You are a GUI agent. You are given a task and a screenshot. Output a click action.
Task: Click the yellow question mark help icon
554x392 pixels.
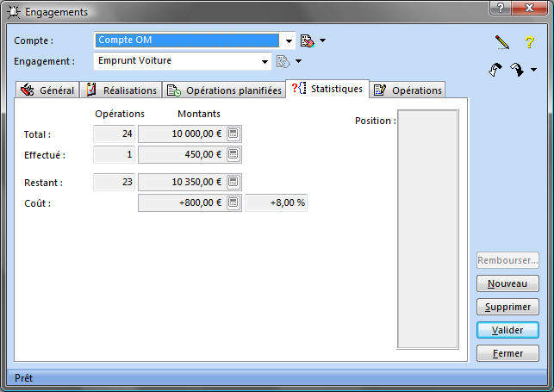[x=530, y=41]
